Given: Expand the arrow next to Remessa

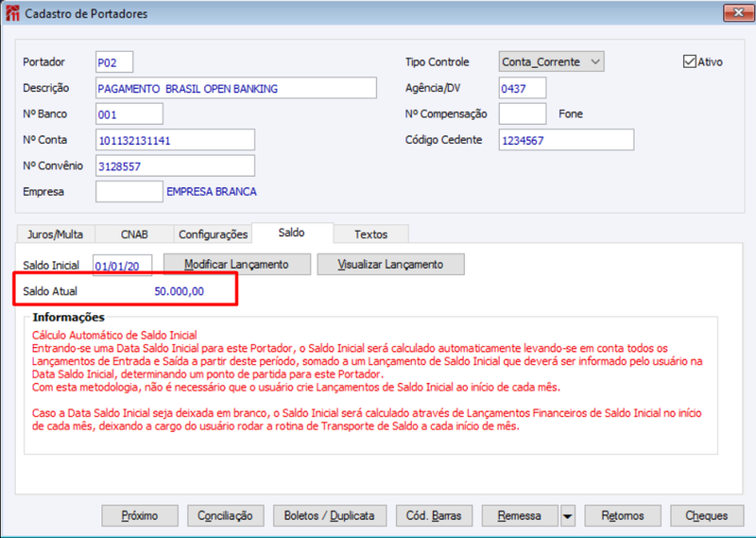Looking at the screenshot, I should [x=568, y=516].
